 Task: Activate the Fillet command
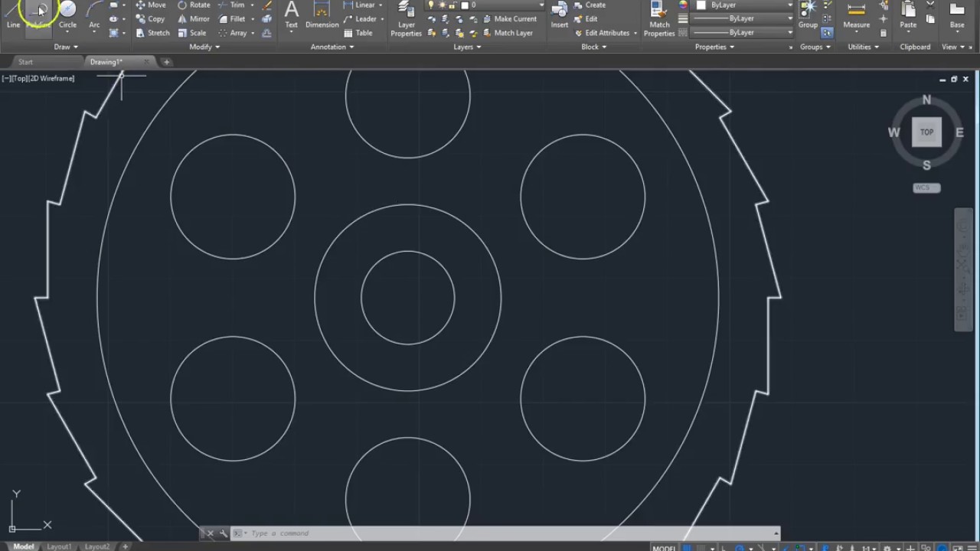(232, 18)
